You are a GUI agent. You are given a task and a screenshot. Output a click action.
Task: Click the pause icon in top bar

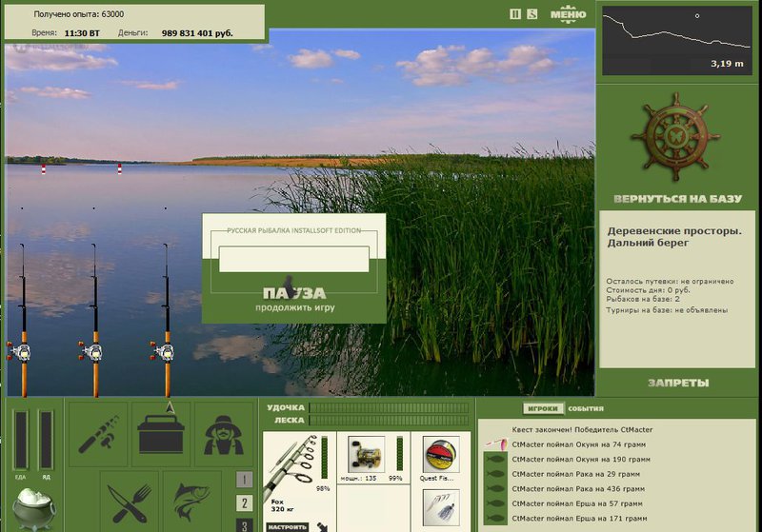[x=515, y=14]
